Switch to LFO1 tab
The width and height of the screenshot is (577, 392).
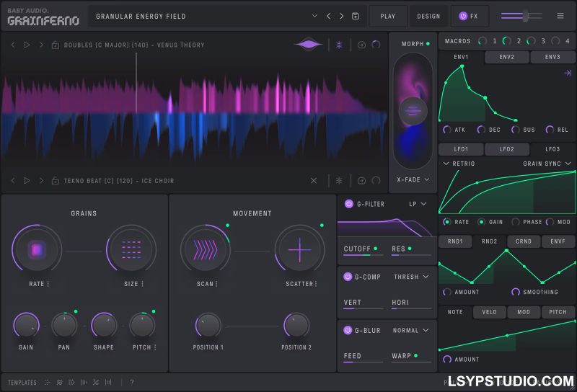[461, 149]
